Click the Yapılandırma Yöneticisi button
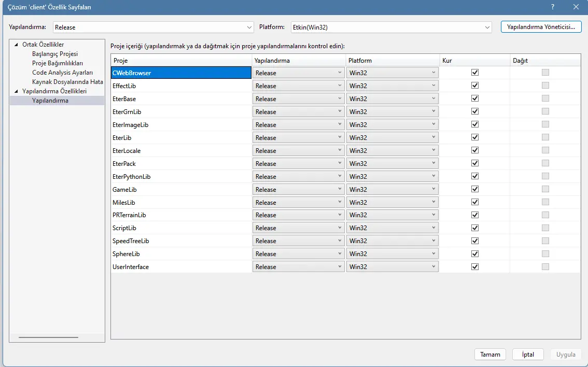 pos(541,27)
